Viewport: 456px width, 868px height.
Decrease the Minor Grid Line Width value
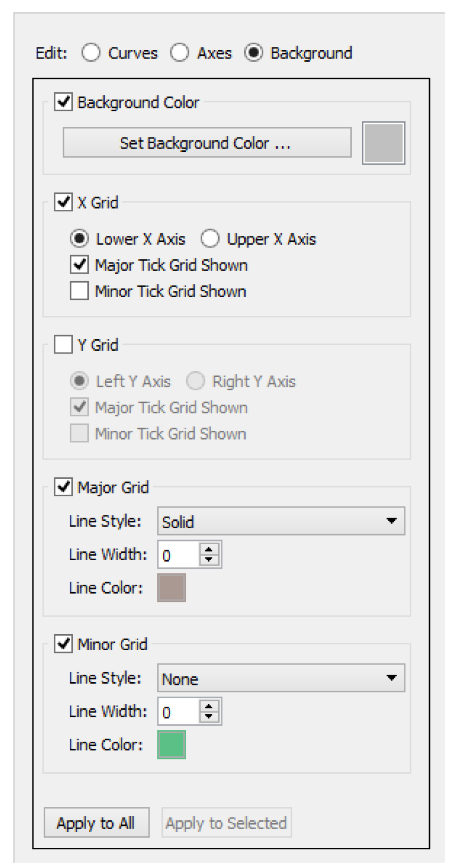[209, 717]
